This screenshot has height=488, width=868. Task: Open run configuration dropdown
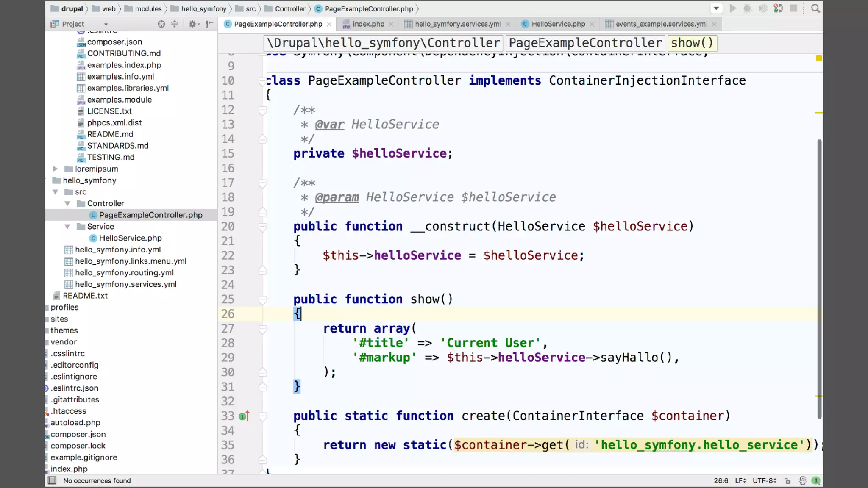[x=716, y=8]
